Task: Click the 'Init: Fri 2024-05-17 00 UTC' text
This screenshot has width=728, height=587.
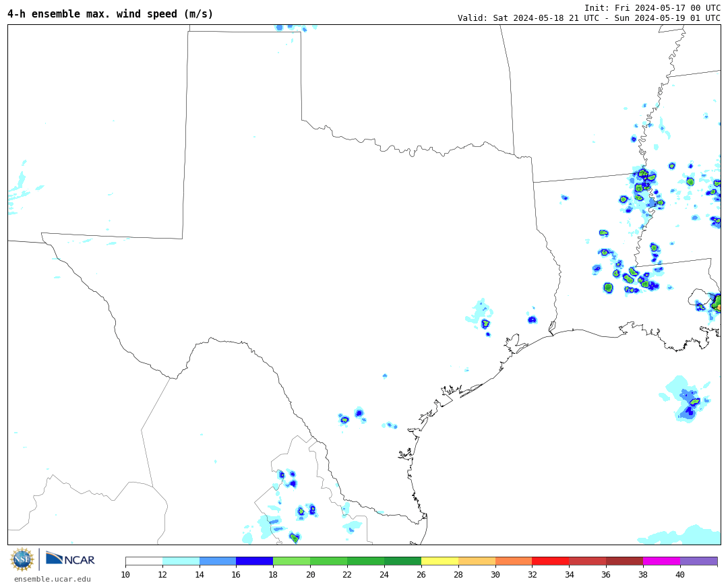Action: [653, 8]
